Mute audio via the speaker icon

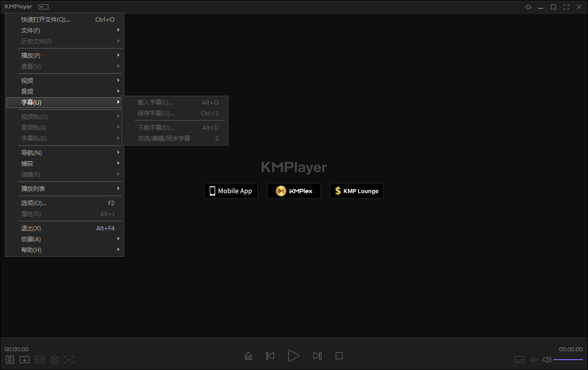click(x=547, y=360)
